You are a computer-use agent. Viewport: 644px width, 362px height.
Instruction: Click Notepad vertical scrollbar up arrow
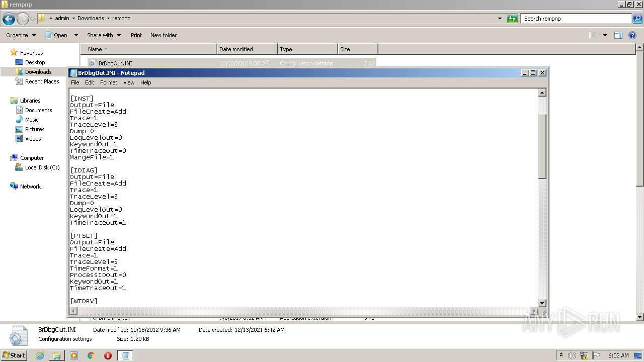[x=542, y=93]
